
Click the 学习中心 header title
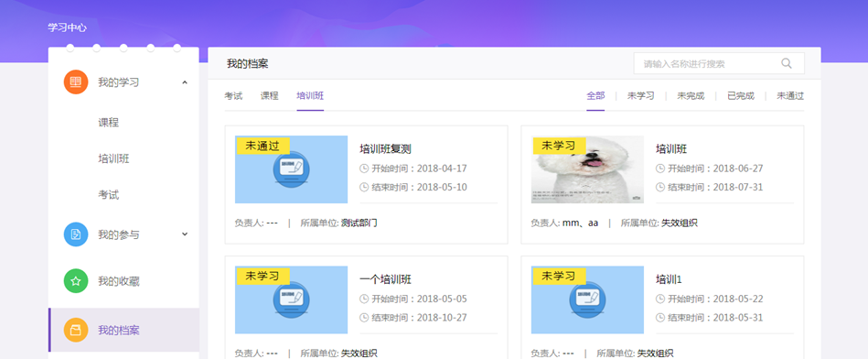pyautogui.click(x=67, y=27)
